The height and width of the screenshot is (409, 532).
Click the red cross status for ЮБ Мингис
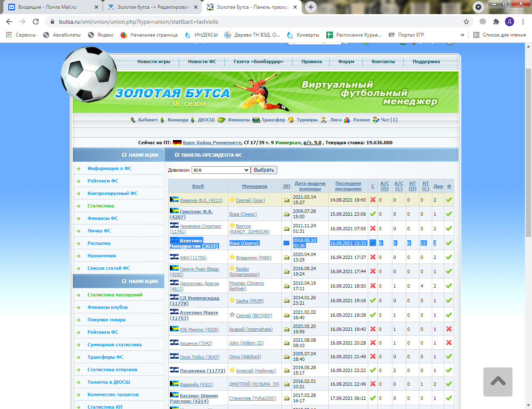tap(373, 329)
